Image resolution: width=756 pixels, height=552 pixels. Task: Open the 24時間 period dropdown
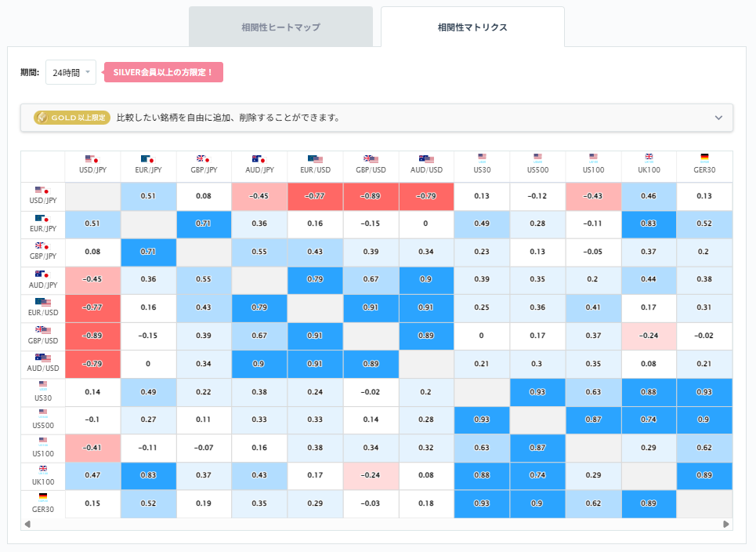71,71
